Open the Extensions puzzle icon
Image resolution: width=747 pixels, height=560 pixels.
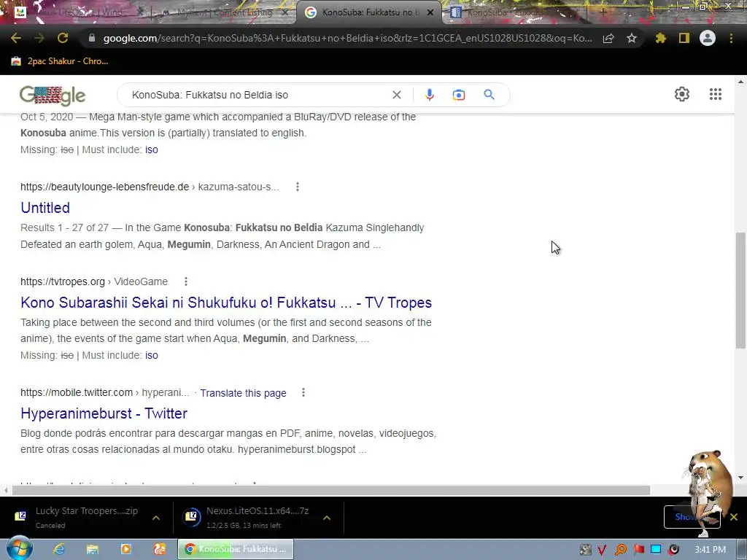click(x=660, y=38)
